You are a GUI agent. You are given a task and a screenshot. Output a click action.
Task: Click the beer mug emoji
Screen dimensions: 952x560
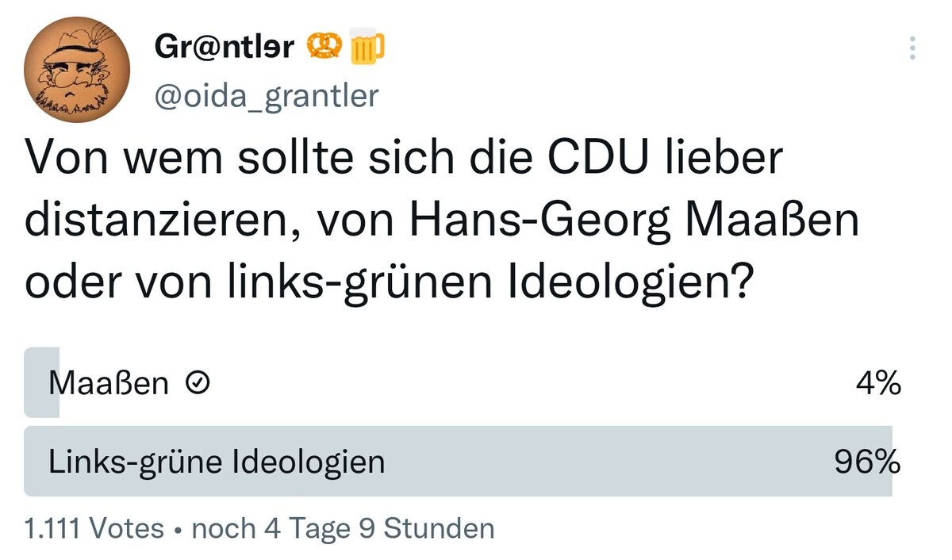coord(367,49)
